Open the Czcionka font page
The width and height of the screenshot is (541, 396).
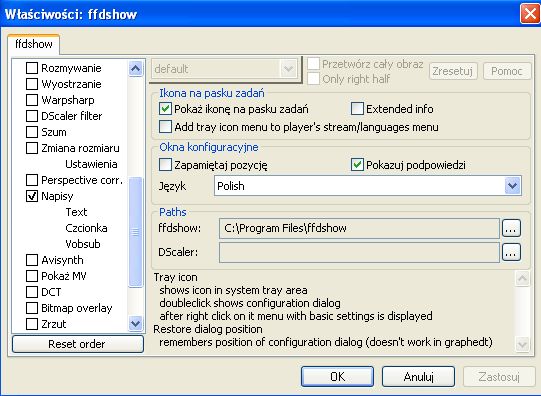click(x=86, y=228)
